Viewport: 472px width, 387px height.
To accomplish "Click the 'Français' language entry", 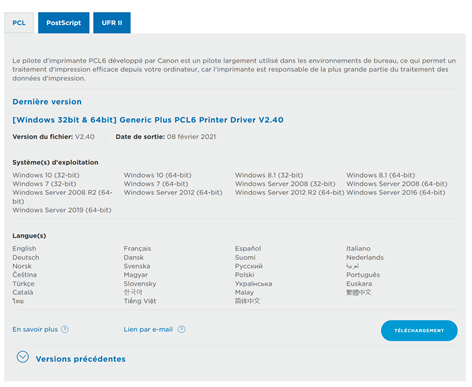I will (137, 249).
